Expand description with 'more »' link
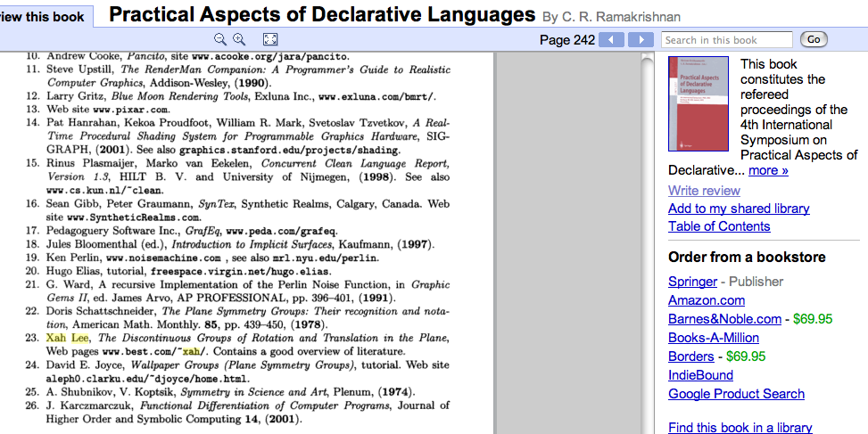 coord(768,170)
